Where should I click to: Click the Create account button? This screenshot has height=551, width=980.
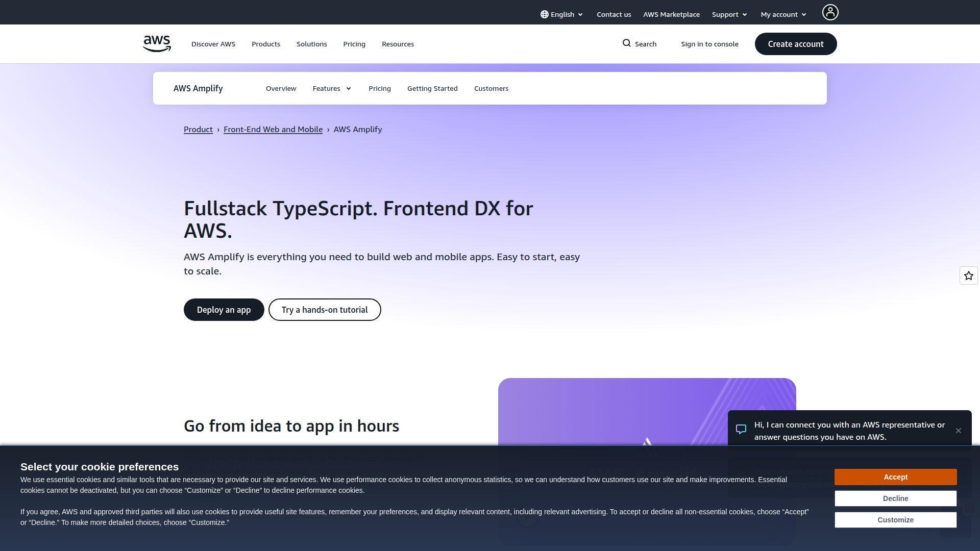coord(795,44)
